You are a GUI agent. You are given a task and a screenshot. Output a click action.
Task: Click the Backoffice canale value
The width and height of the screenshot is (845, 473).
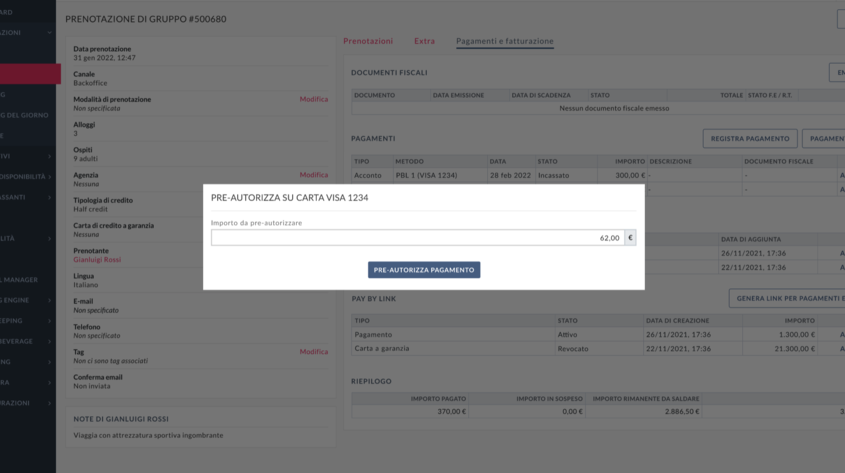click(90, 83)
